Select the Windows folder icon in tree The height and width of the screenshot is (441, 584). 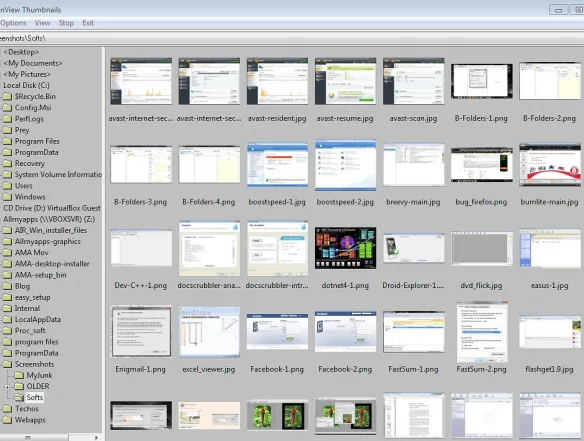[7, 197]
